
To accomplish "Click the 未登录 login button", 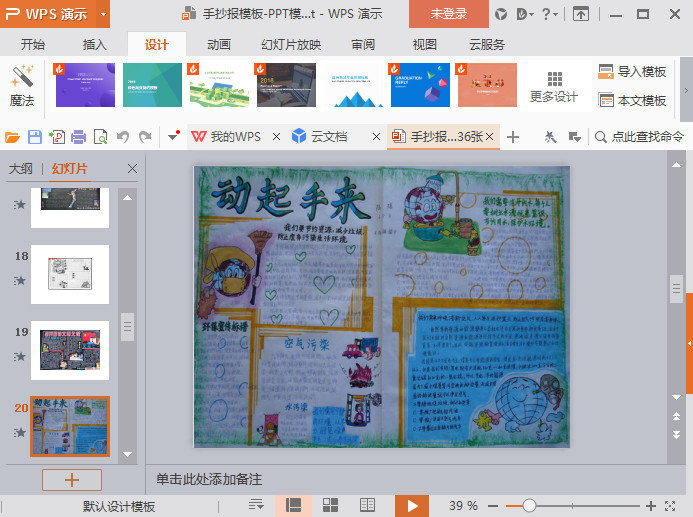I will pos(448,14).
